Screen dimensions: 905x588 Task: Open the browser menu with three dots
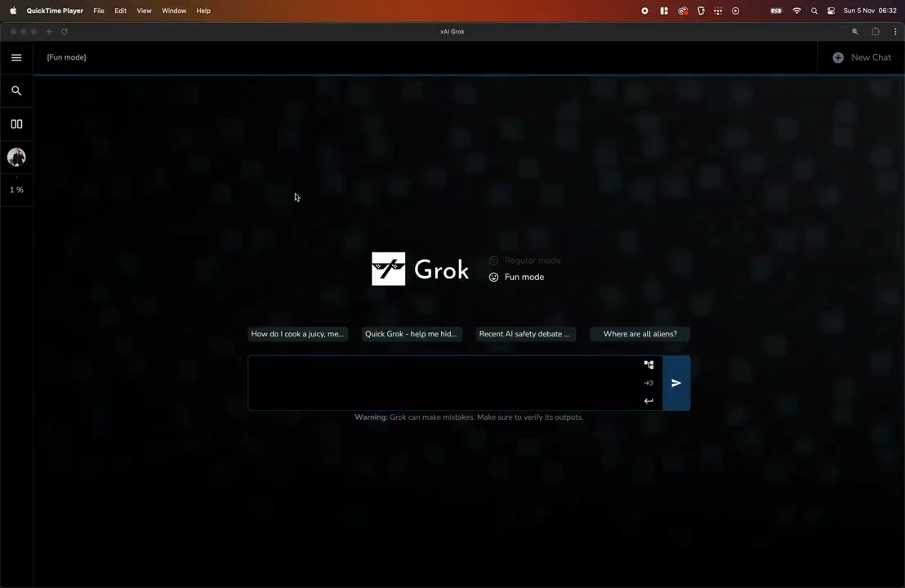(895, 31)
